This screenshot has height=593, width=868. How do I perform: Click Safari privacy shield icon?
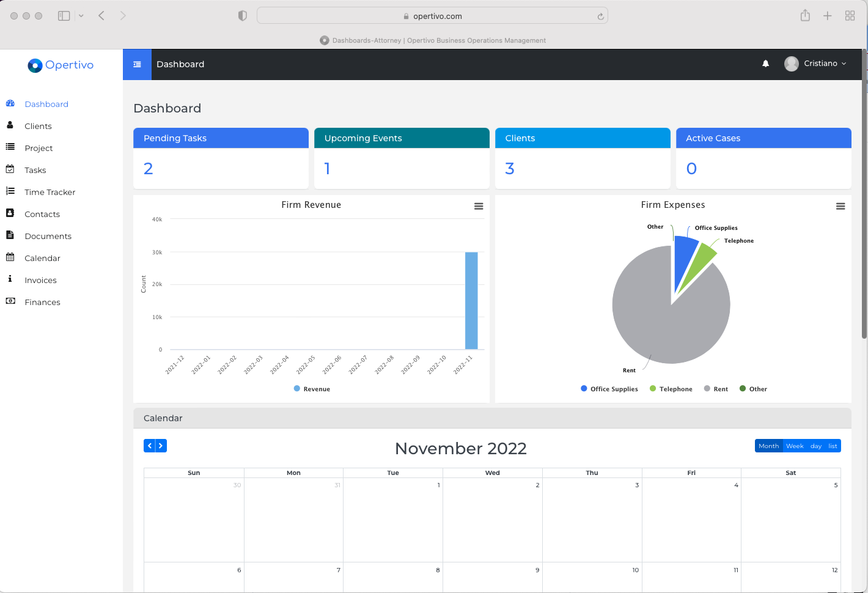point(243,16)
